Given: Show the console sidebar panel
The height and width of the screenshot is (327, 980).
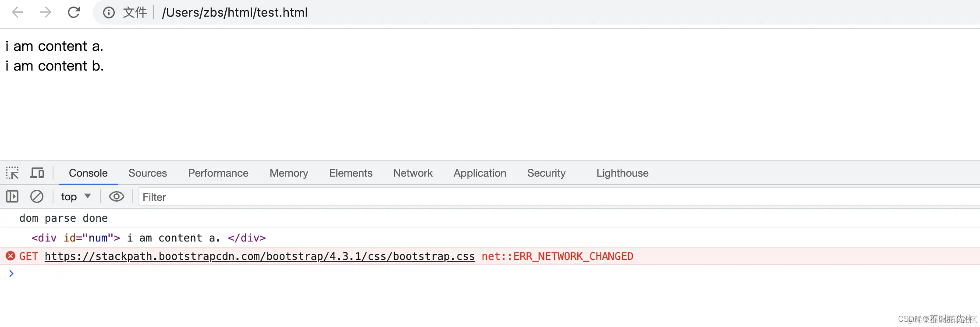Looking at the screenshot, I should [x=12, y=196].
